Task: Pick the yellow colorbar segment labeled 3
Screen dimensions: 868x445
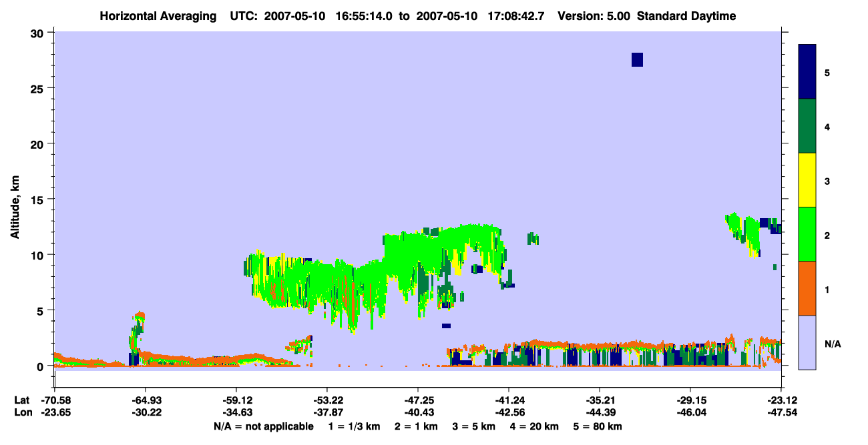Action: pyautogui.click(x=807, y=180)
